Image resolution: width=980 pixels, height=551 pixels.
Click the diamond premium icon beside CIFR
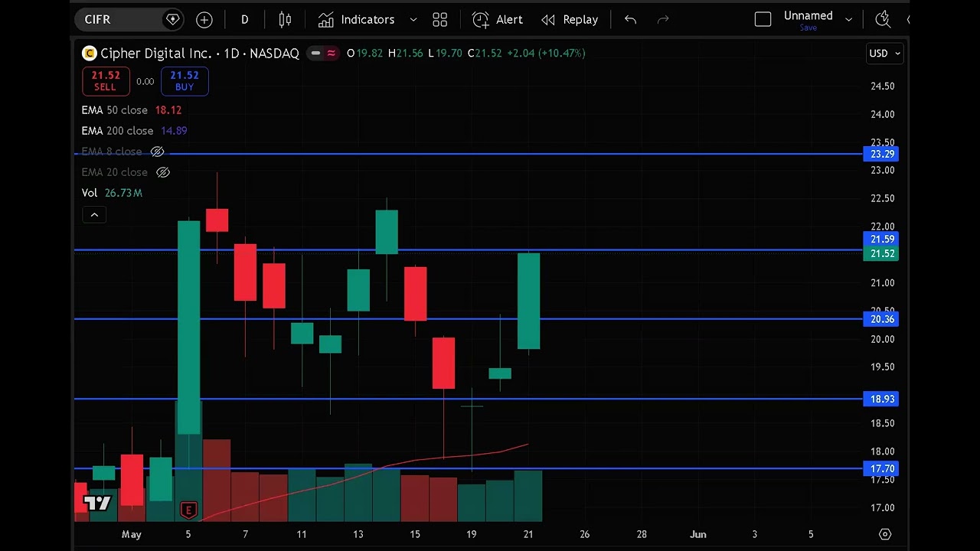(x=173, y=20)
